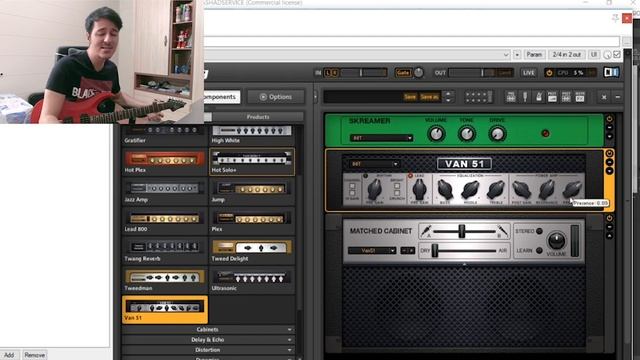Click the Remove button
Viewport: 640px width, 360px height.
(34, 355)
